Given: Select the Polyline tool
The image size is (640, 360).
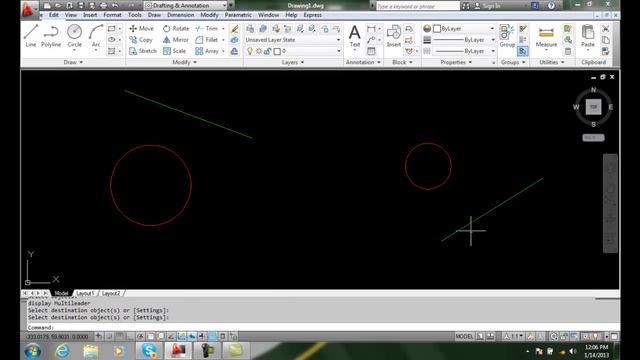Looking at the screenshot, I should [x=51, y=36].
